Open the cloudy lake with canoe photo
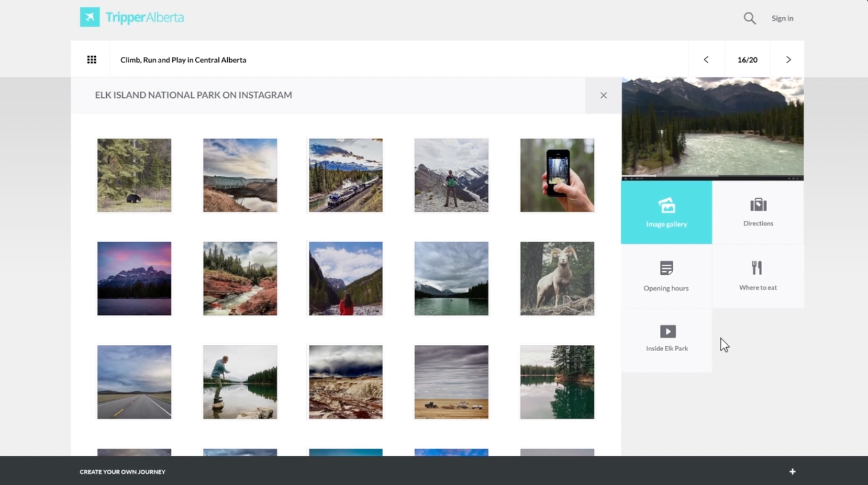This screenshot has width=868, height=485. 451,278
